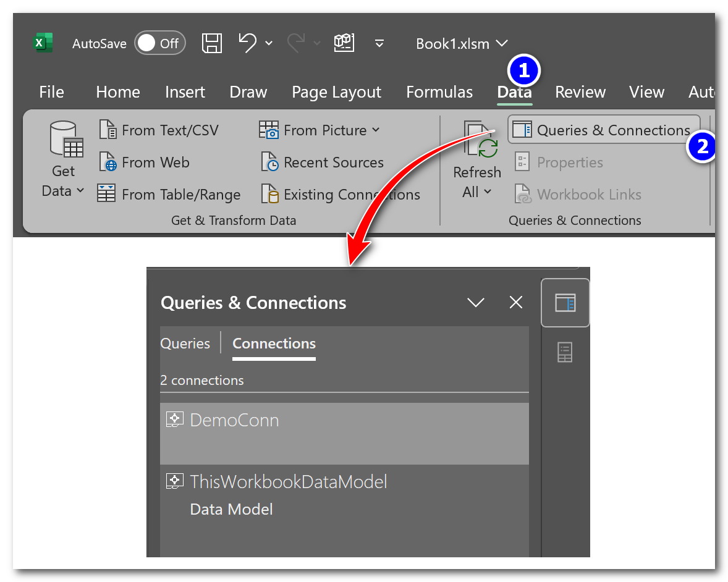Click the Queries & Connections pane sidebar icon
This screenshot has height=582, width=728.
(565, 303)
